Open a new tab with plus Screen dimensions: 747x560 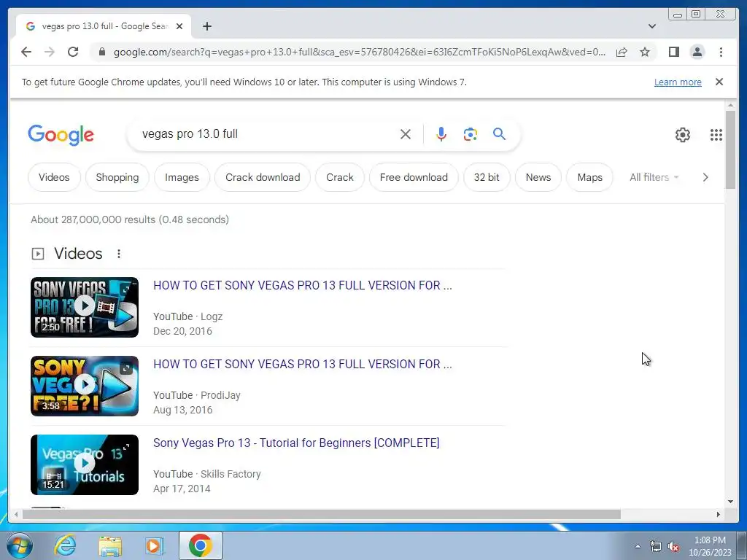[x=206, y=26]
